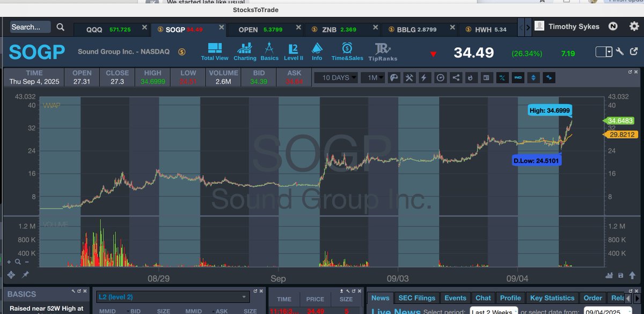Select the Profile tab
644x314 pixels.
click(x=510, y=298)
